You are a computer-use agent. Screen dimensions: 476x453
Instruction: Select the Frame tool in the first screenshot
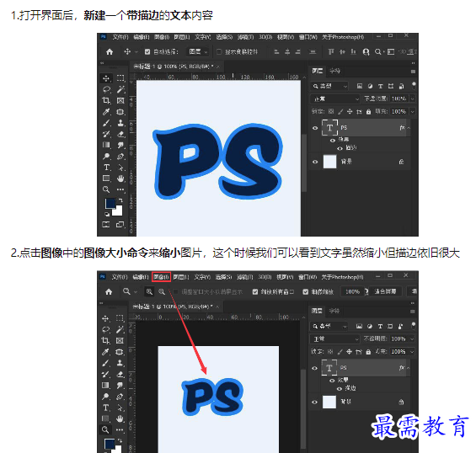tap(120, 100)
